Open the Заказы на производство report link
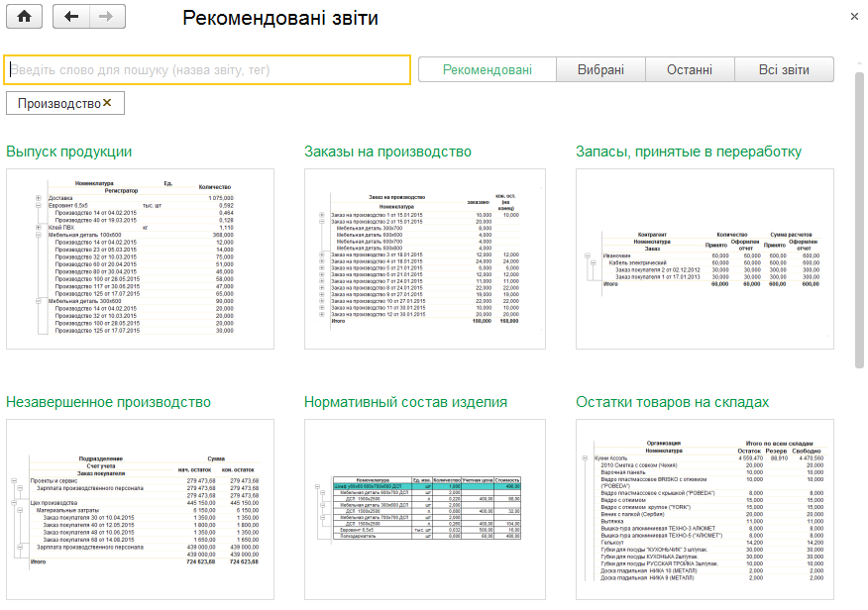 pyautogui.click(x=388, y=152)
